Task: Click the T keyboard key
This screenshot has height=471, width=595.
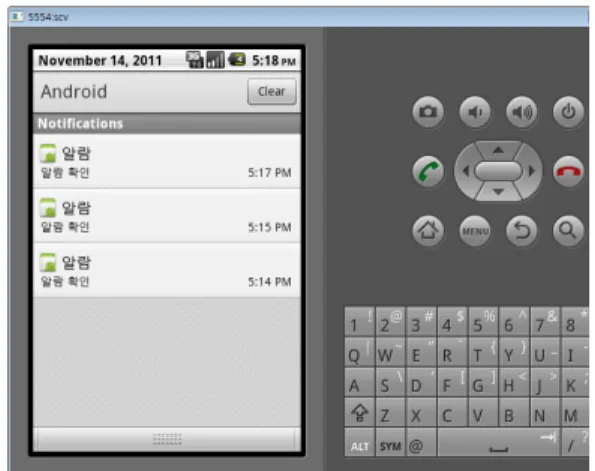Action: click(x=483, y=352)
